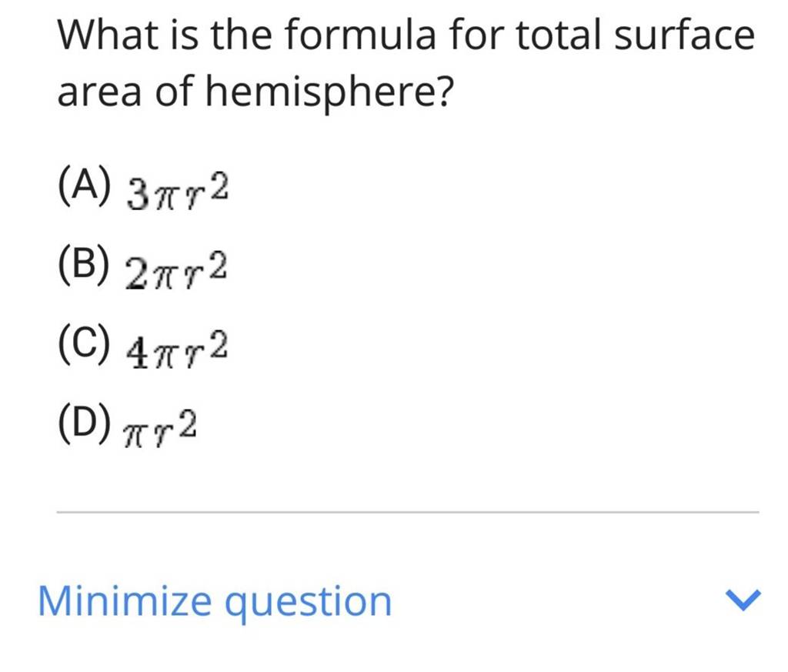Click the option labeled (B)
Image resolution: width=788 pixels, height=672 pixels.
(x=85, y=266)
